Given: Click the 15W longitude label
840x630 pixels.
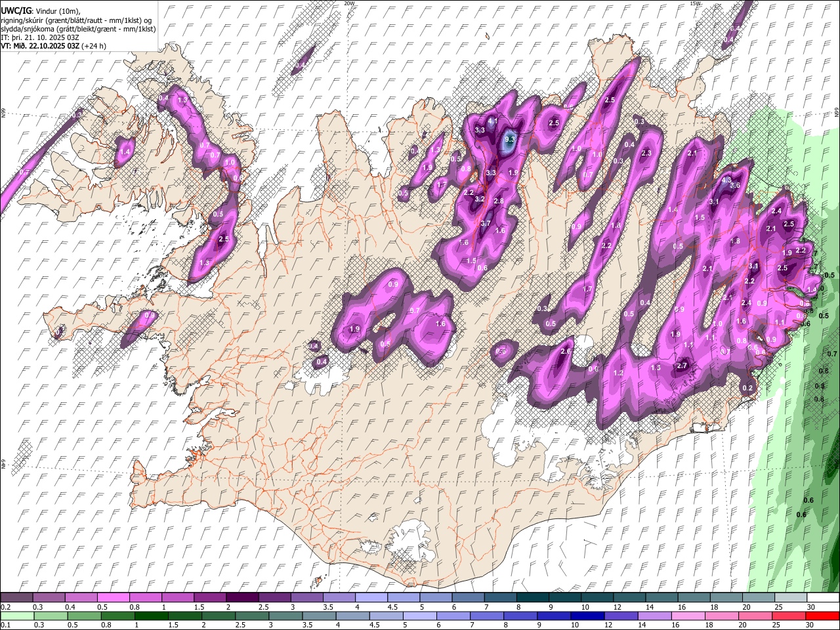Looking at the screenshot, I should 694,3.
